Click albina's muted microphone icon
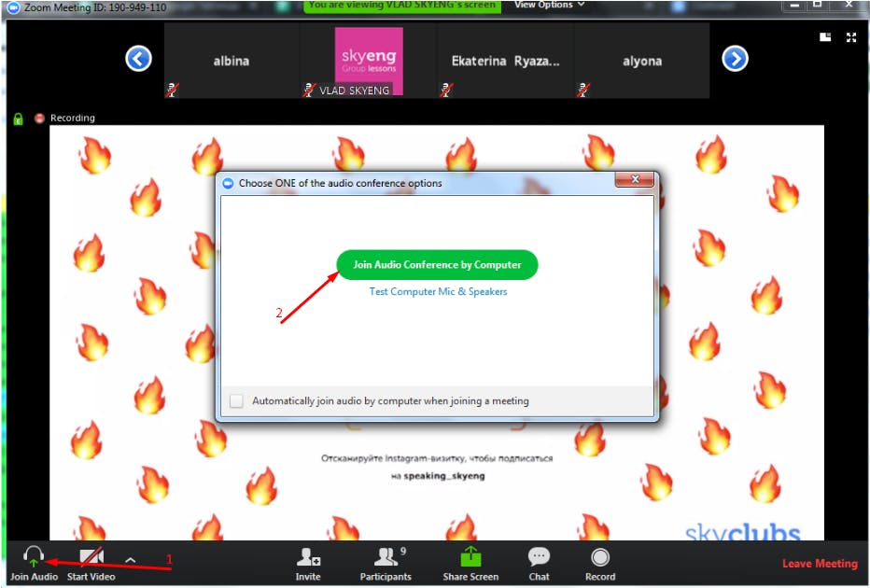The image size is (870, 588). [172, 90]
